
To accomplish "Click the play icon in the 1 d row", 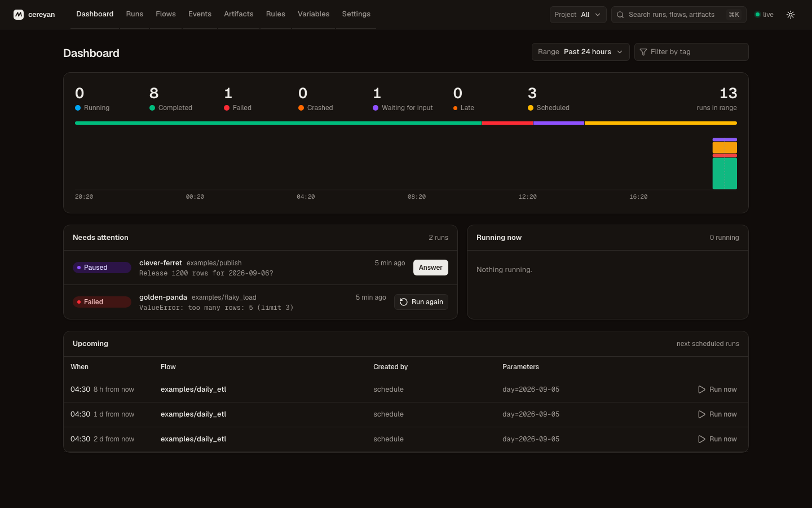I will [x=701, y=414].
